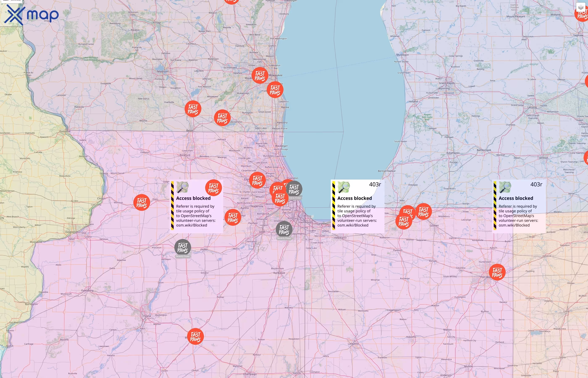Click the Peoria city label
This screenshot has height=378, width=588.
pos(147,316)
